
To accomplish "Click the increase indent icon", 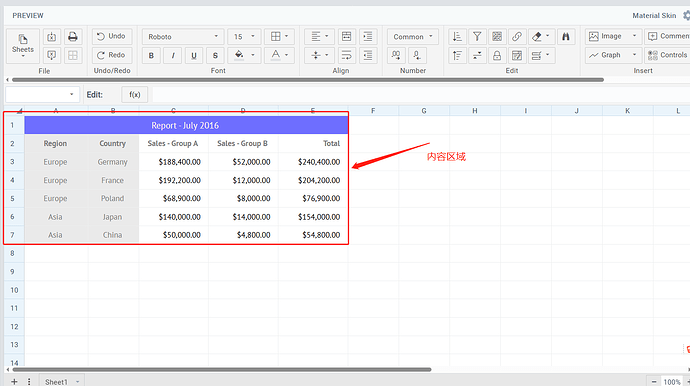I will tap(368, 37).
